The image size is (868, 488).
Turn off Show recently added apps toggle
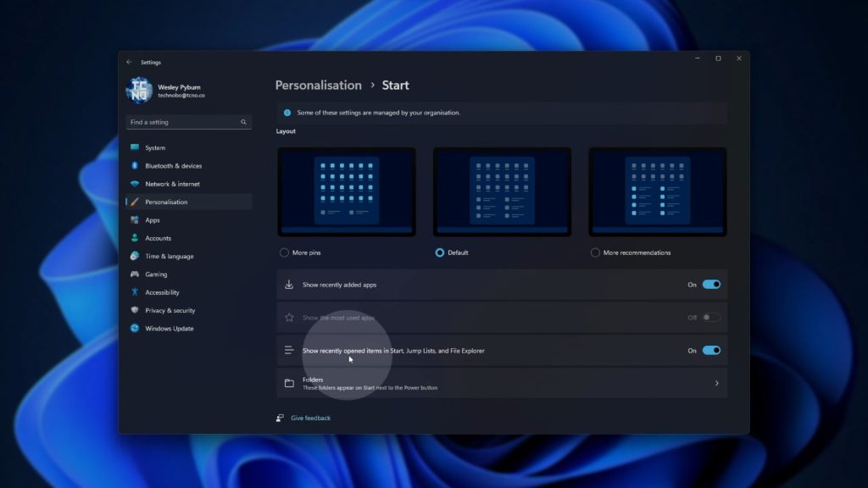click(x=711, y=285)
